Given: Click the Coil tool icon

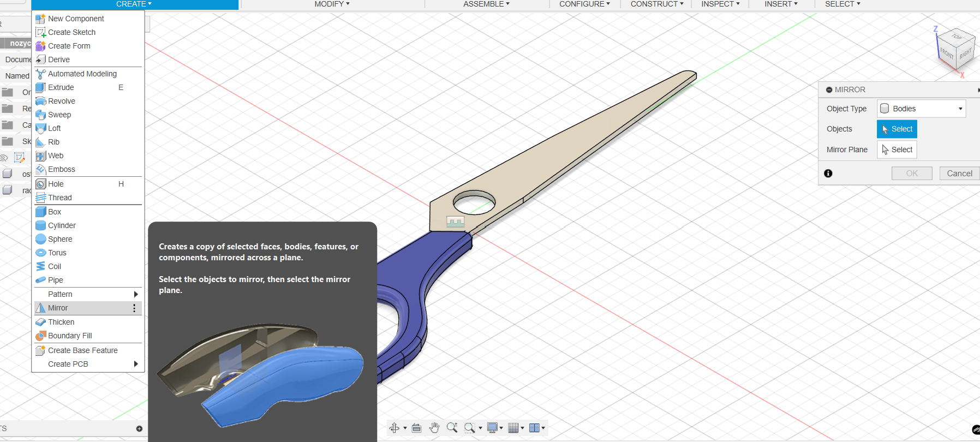Looking at the screenshot, I should (x=40, y=266).
